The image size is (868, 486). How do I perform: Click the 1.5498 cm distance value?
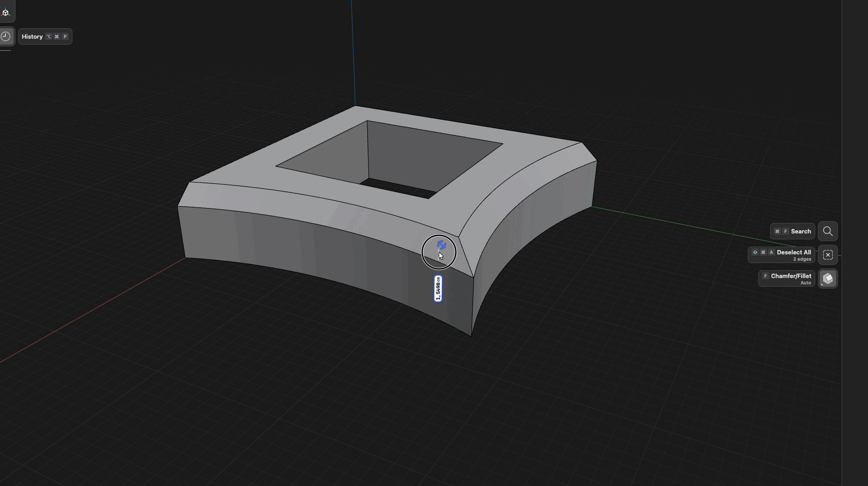tap(438, 289)
